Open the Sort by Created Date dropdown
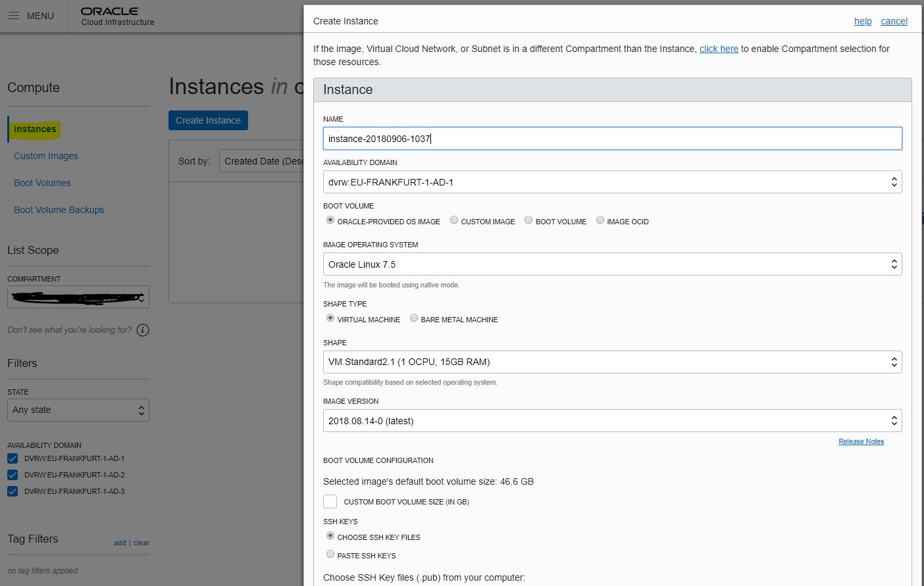Image resolution: width=924 pixels, height=586 pixels. point(261,161)
